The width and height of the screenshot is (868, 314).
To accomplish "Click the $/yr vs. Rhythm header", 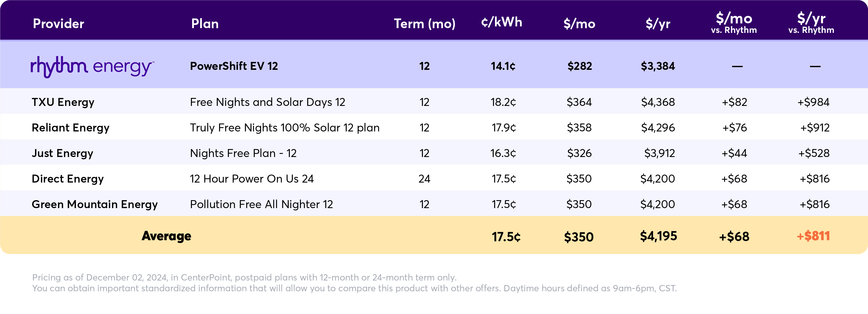I will [x=811, y=23].
